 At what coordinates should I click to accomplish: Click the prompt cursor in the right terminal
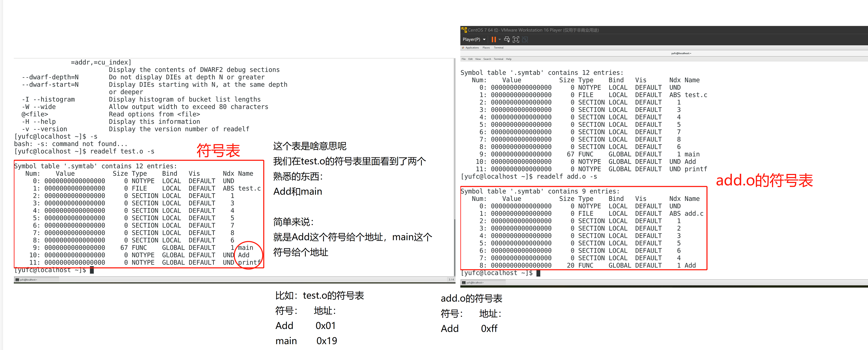click(538, 273)
